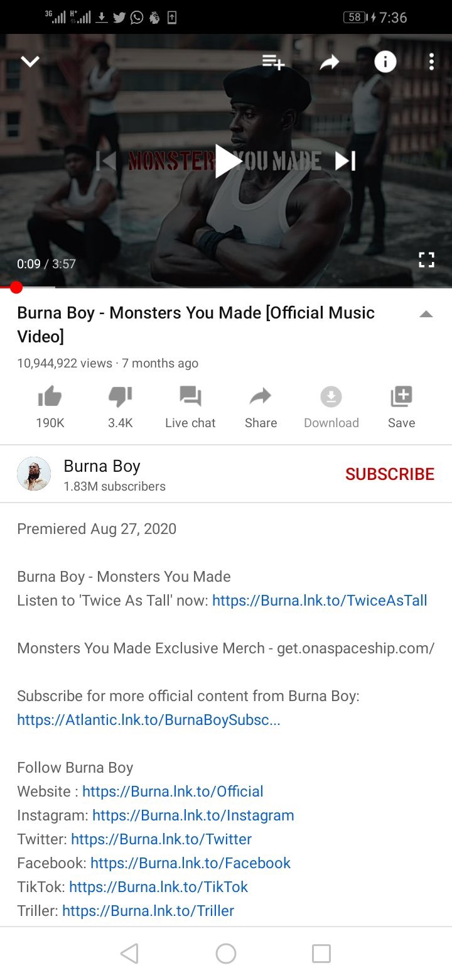This screenshot has width=452, height=980.
Task: Tap the add to queue playlist icon
Action: click(274, 62)
